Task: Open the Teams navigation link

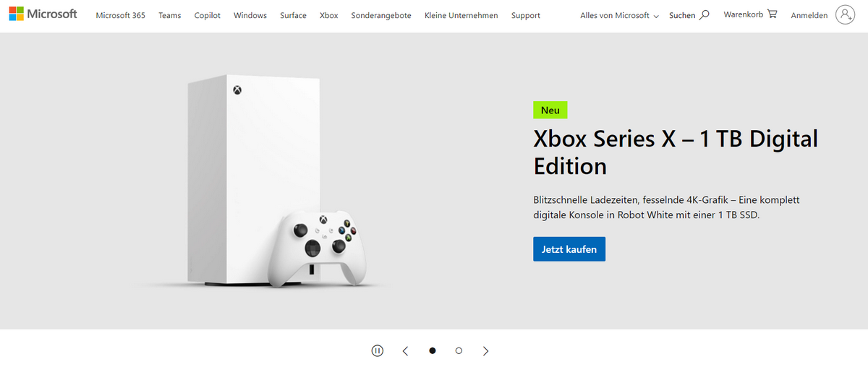Action: pyautogui.click(x=170, y=15)
